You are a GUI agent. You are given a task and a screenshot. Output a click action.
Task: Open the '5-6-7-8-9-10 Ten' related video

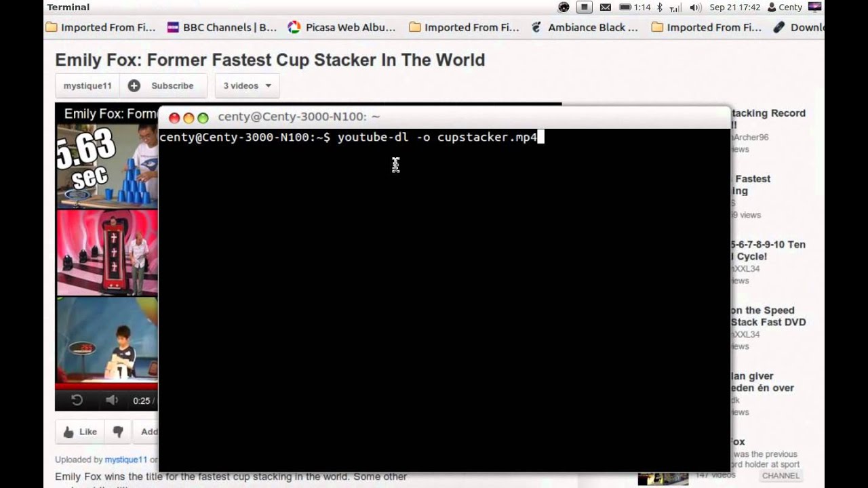click(x=768, y=251)
